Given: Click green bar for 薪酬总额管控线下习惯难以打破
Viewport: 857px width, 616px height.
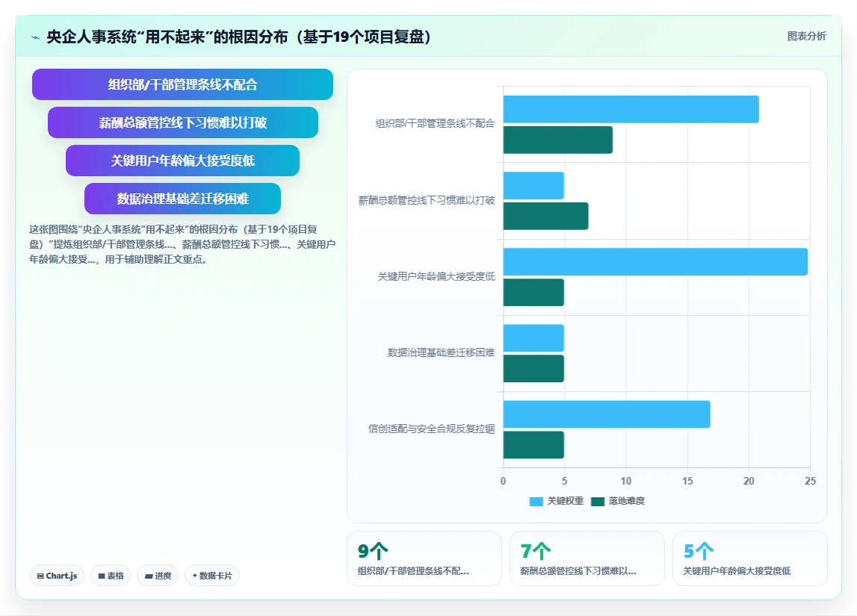Looking at the screenshot, I should pos(545,217).
